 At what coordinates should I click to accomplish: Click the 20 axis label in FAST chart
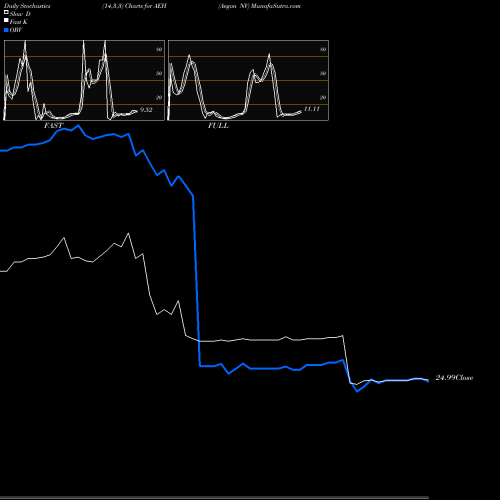pos(159,97)
